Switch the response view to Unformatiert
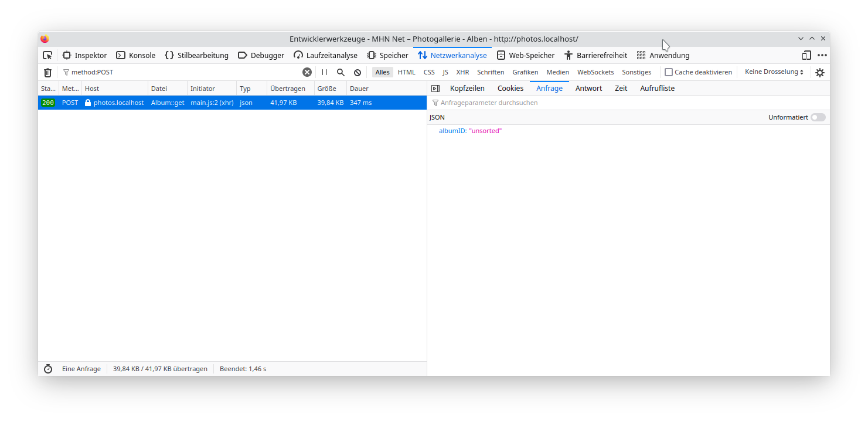The image size is (868, 421). click(818, 117)
